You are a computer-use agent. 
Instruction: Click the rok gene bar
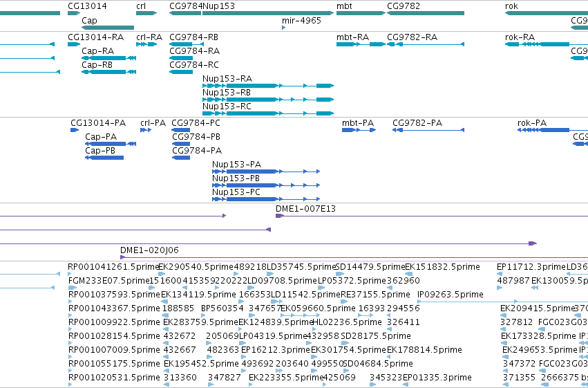coord(547,13)
